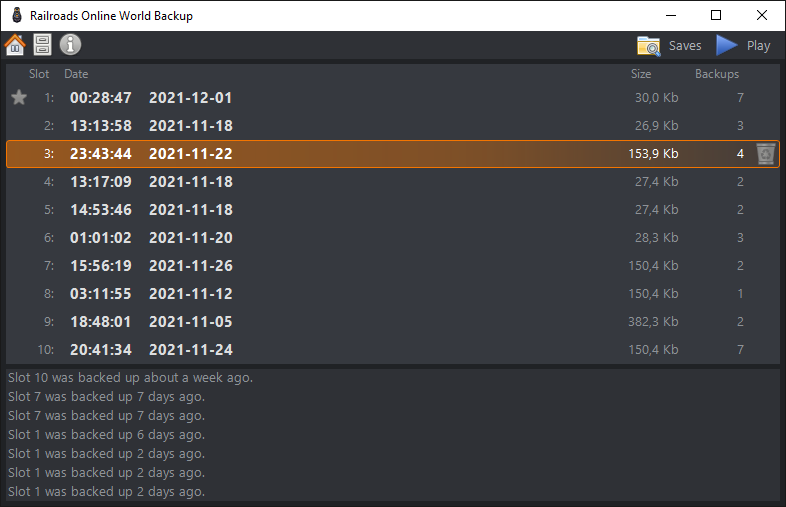Close the Railroads Online World Backup window
786x507 pixels.
(761, 16)
